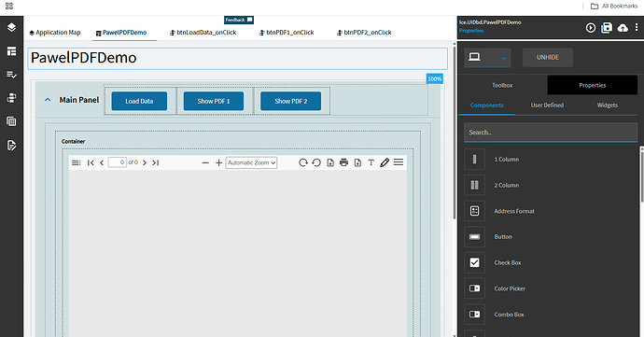Select the Color Picker component
This screenshot has height=337, width=644.
point(551,288)
